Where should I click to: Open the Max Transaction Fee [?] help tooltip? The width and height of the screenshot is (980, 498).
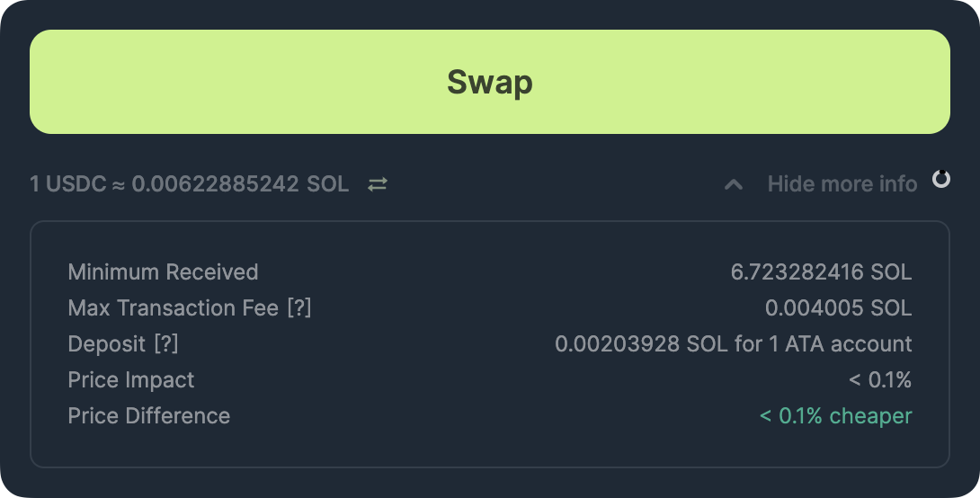299,308
